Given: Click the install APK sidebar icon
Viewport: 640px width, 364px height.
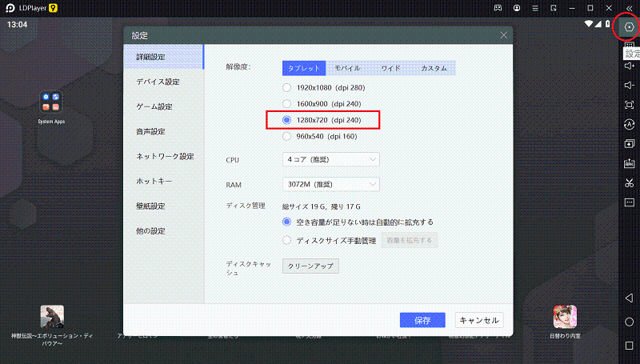Looking at the screenshot, I should tap(629, 164).
